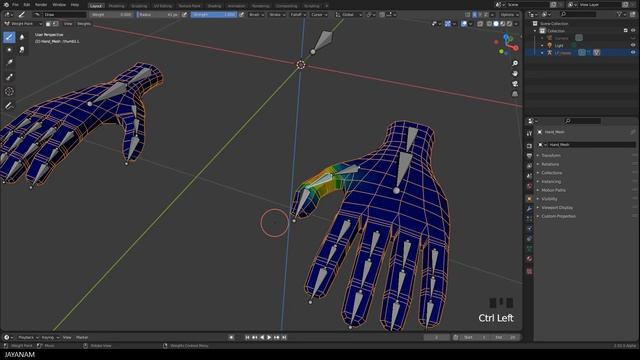Open the Modifiers properties tab
Image resolution: width=640 pixels, height=360 pixels.
529,209
